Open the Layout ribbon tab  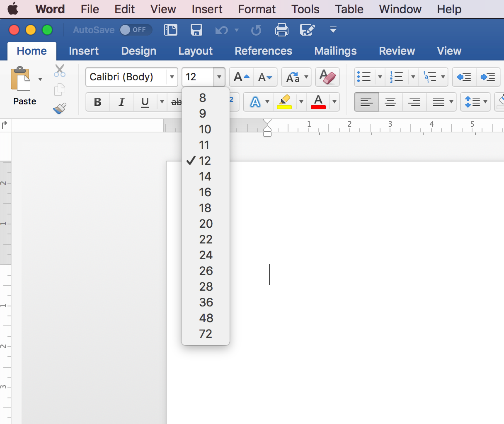click(x=195, y=51)
